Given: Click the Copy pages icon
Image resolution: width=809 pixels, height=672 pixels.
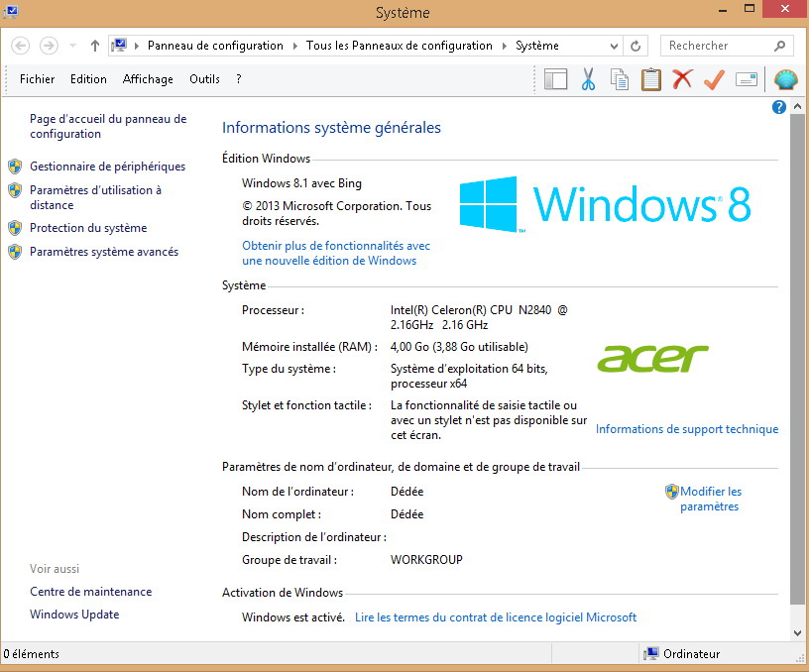Looking at the screenshot, I should tap(620, 79).
